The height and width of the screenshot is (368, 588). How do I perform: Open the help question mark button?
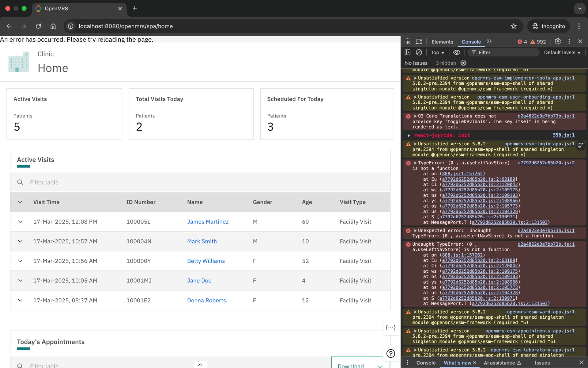(390, 353)
